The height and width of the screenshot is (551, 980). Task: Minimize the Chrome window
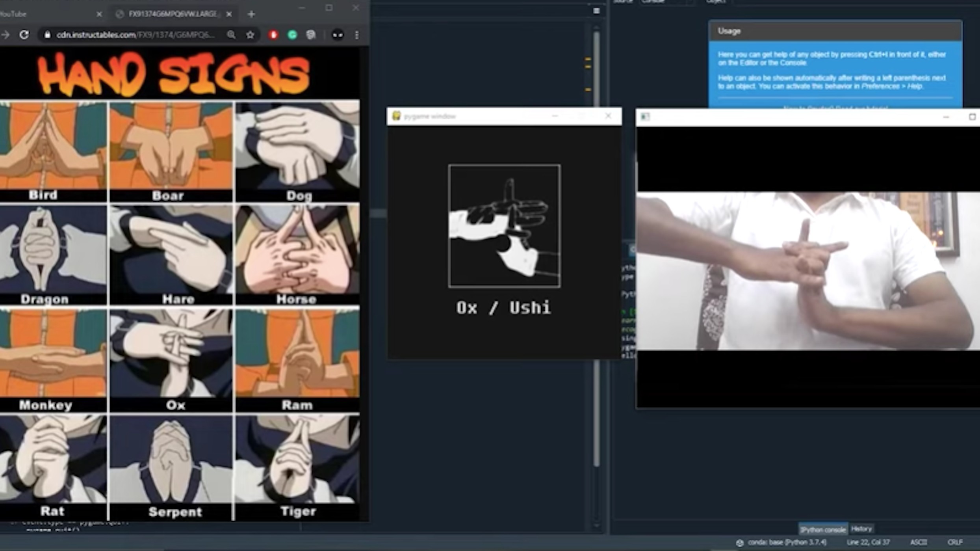[x=302, y=7]
